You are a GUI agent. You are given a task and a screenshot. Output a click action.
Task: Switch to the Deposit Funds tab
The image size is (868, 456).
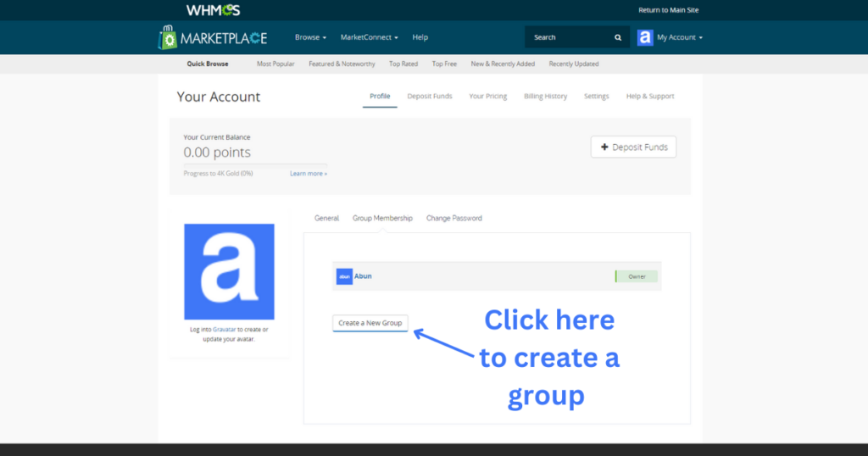(430, 97)
